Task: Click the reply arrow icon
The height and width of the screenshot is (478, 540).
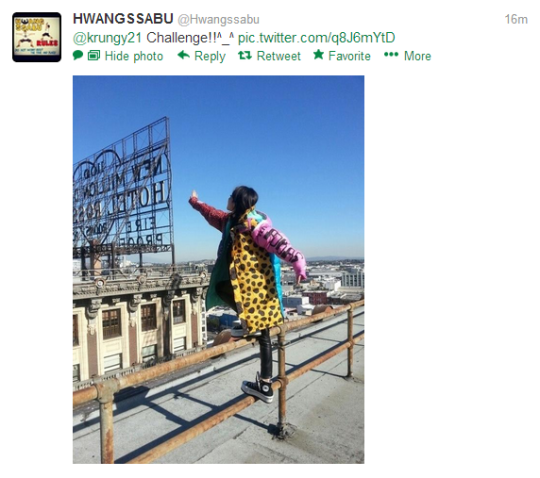Action: pos(184,55)
